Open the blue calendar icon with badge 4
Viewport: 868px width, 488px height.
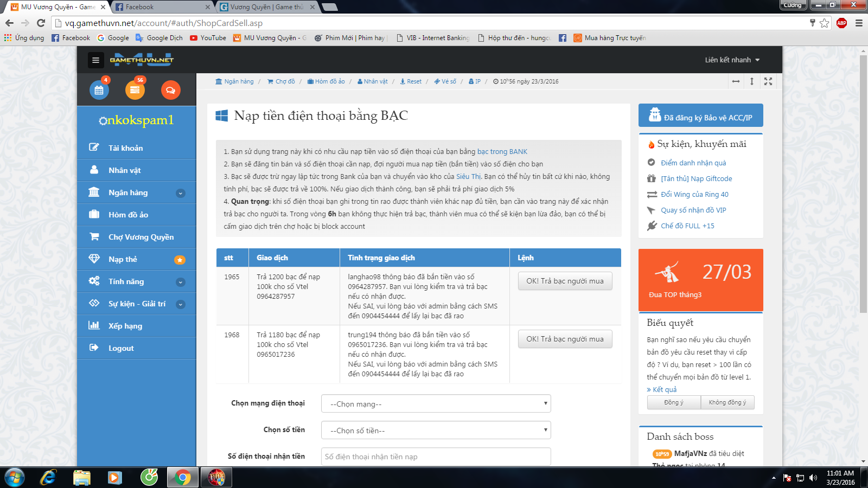99,90
